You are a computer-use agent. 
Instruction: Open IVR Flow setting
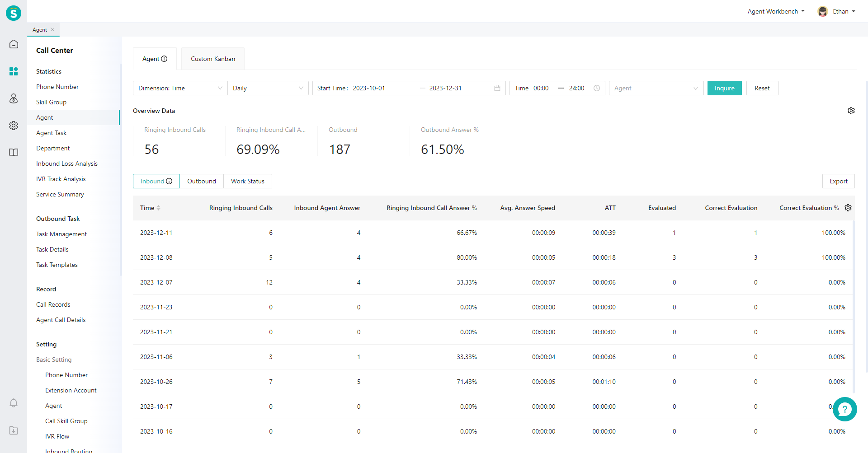pyautogui.click(x=57, y=436)
